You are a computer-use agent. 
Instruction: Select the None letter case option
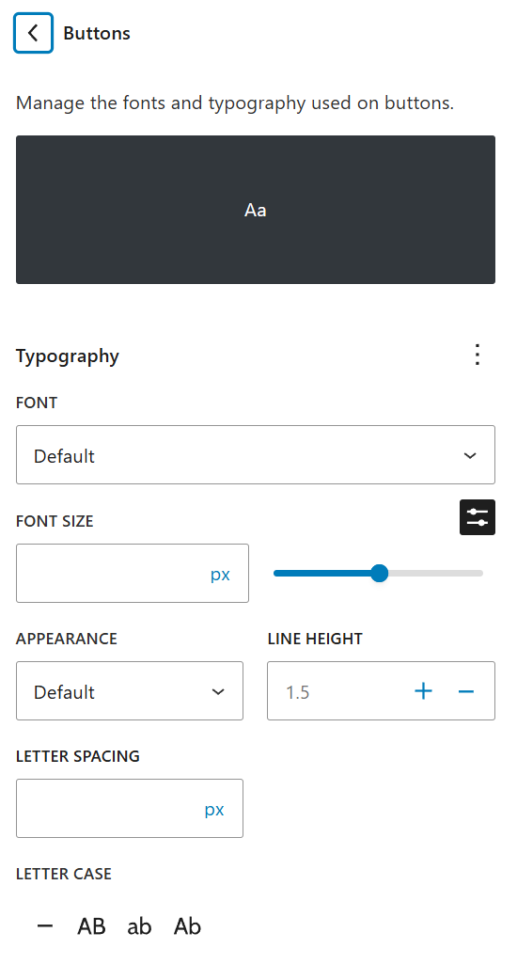click(x=45, y=926)
